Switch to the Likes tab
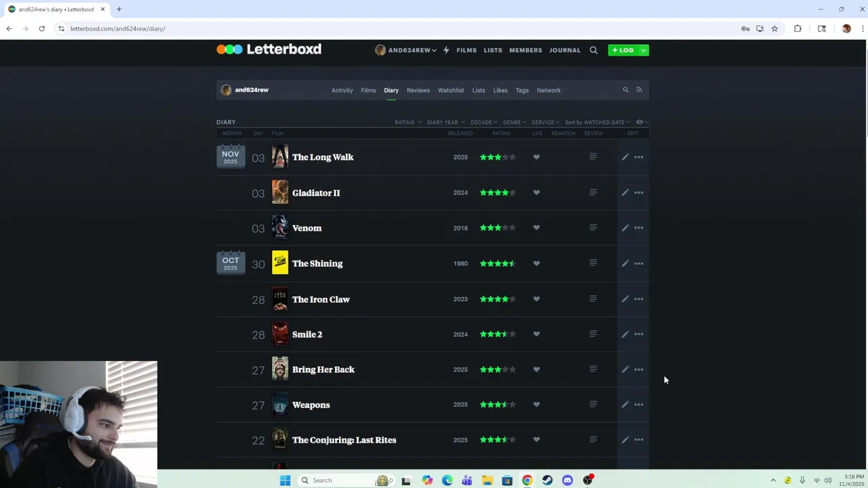Image resolution: width=868 pixels, height=488 pixels. pos(500,90)
